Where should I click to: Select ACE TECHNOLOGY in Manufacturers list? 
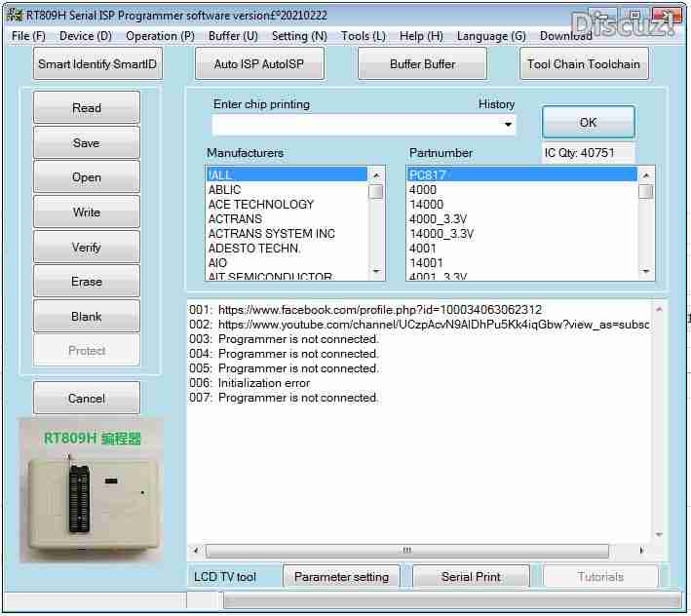point(261,205)
